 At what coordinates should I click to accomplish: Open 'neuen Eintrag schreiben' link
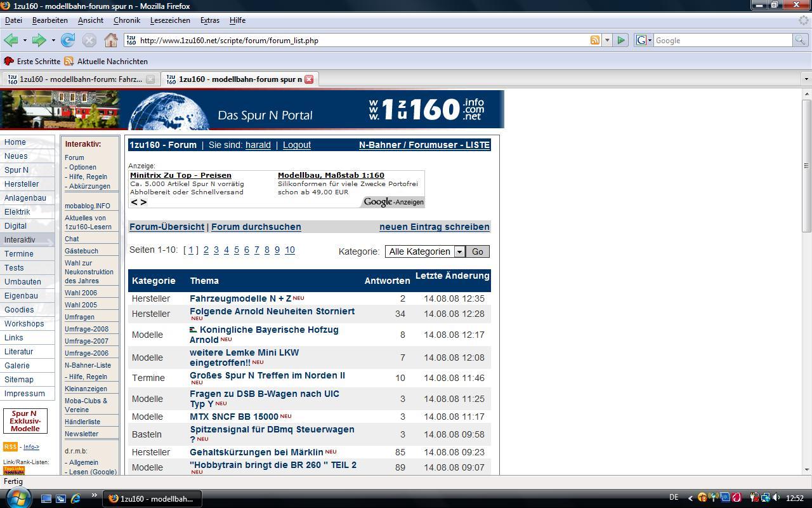coord(434,227)
